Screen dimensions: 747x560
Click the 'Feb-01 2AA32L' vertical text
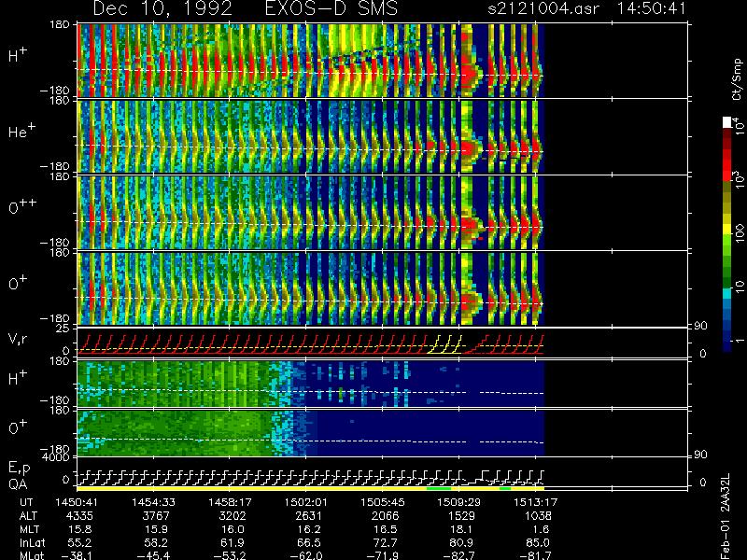(726, 516)
